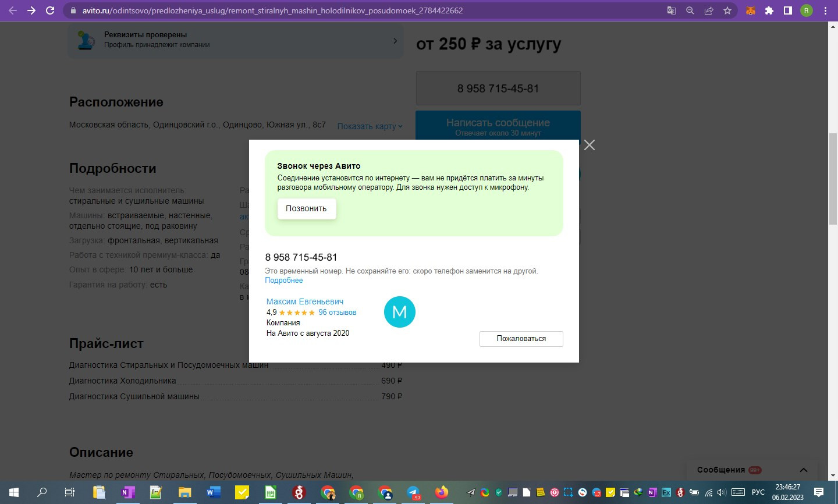Open the 96 отзывов reviews link
The height and width of the screenshot is (504, 838).
[338, 313]
